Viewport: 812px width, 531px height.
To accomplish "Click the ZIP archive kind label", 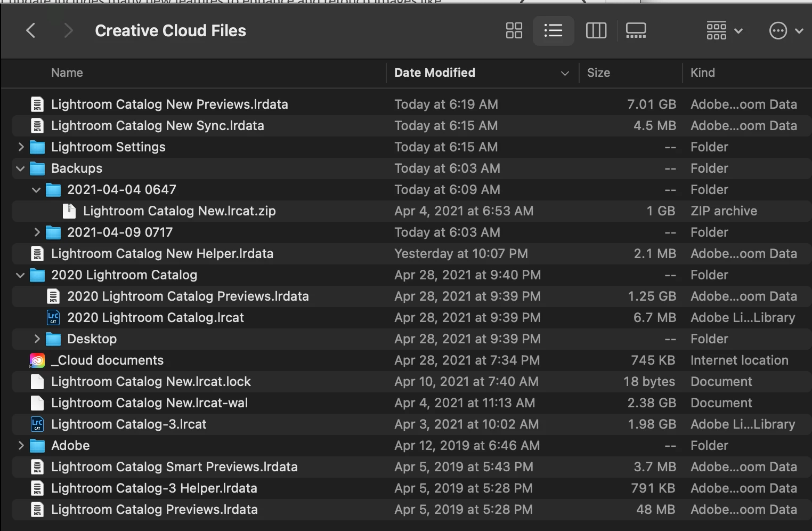I will coord(724,211).
